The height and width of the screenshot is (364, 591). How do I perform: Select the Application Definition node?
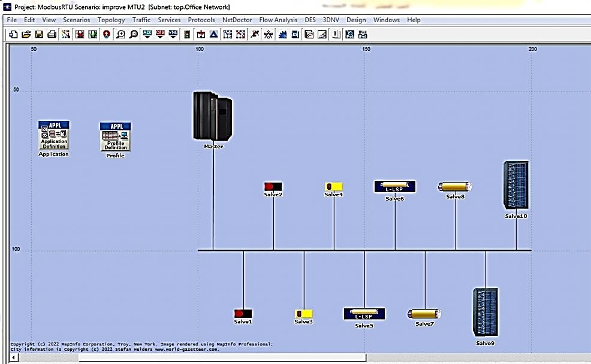point(54,135)
